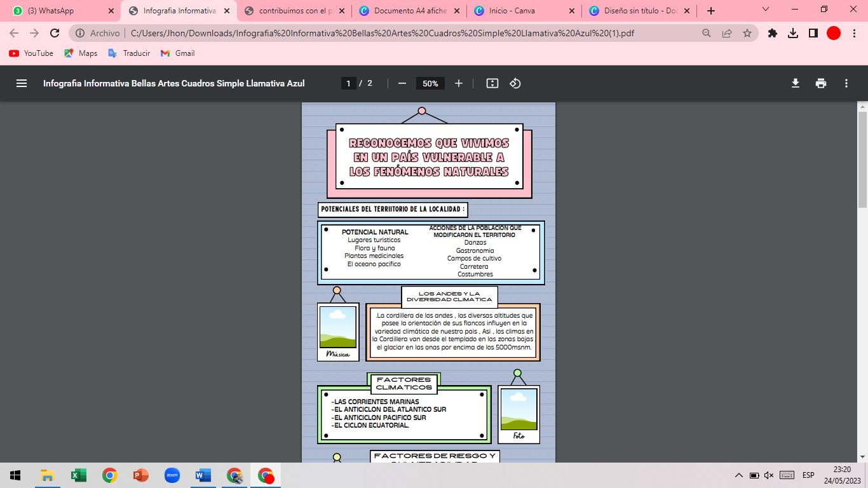Go forward in browser history
This screenshot has width=868, height=488.
click(34, 33)
